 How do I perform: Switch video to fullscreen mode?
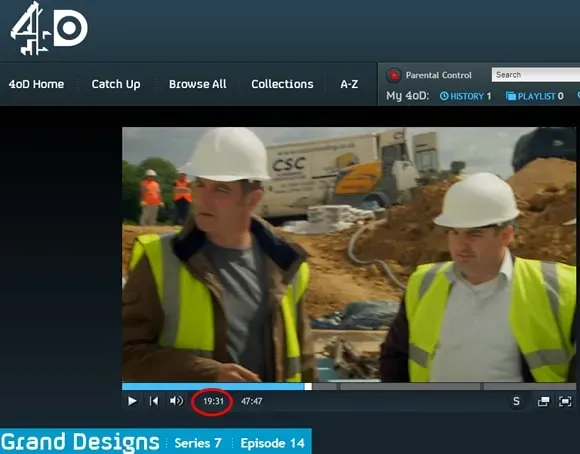click(x=565, y=401)
